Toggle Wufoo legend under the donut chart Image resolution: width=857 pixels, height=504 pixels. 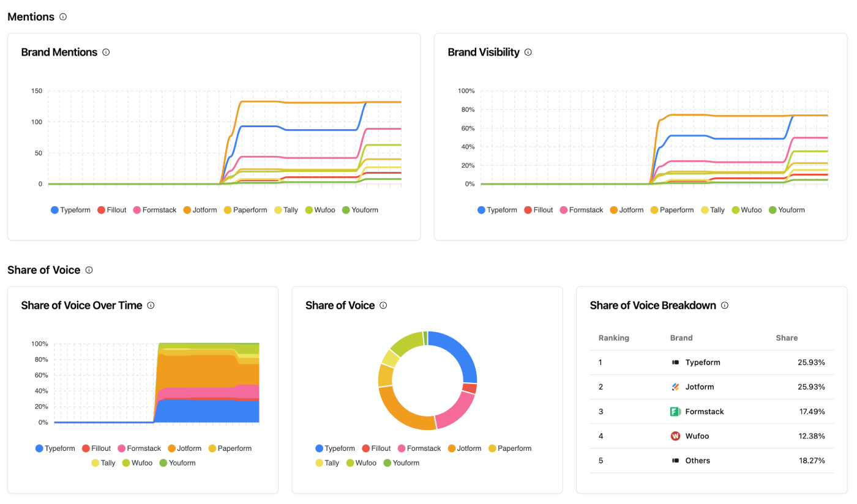coord(361,464)
